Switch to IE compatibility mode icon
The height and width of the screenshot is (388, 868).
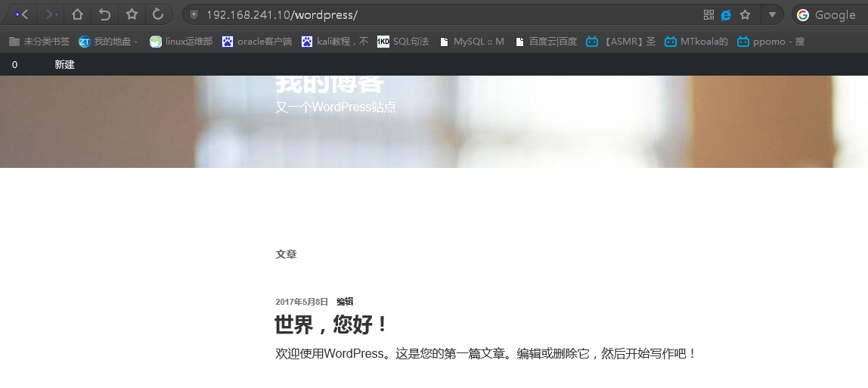(727, 15)
